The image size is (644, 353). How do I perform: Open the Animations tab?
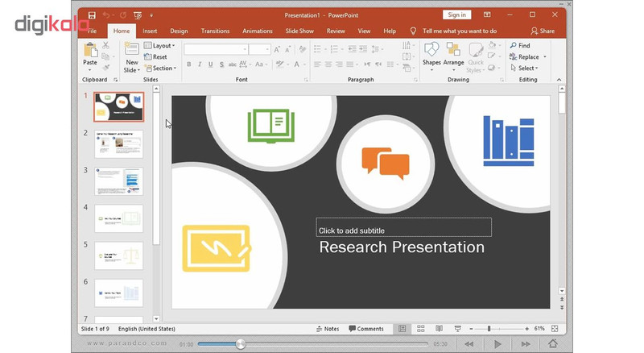[x=258, y=31]
